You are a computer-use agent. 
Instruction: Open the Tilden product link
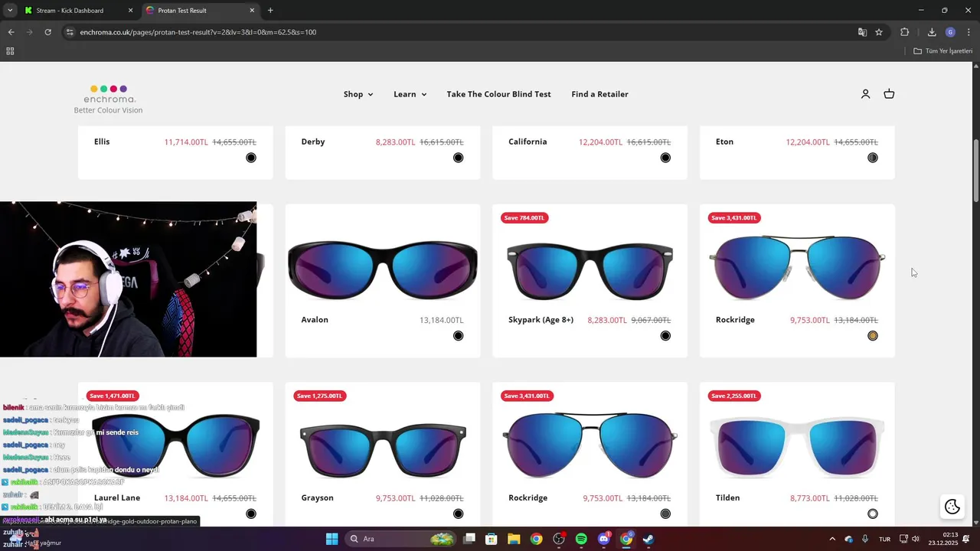pyautogui.click(x=727, y=498)
